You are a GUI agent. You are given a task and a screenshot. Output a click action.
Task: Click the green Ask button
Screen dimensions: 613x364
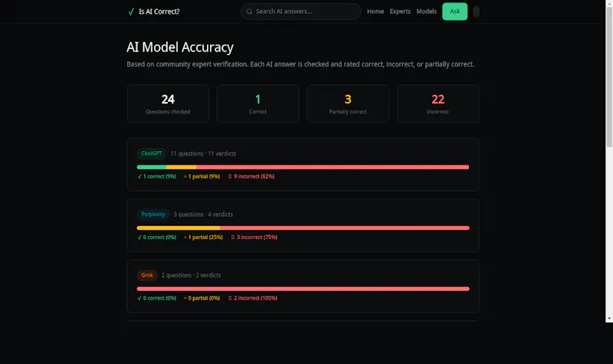[454, 11]
